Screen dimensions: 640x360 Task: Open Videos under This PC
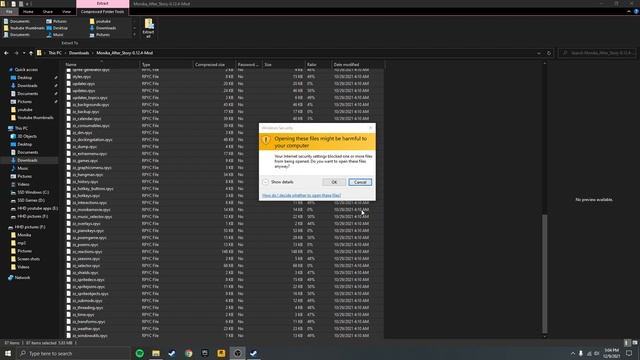(x=23, y=184)
